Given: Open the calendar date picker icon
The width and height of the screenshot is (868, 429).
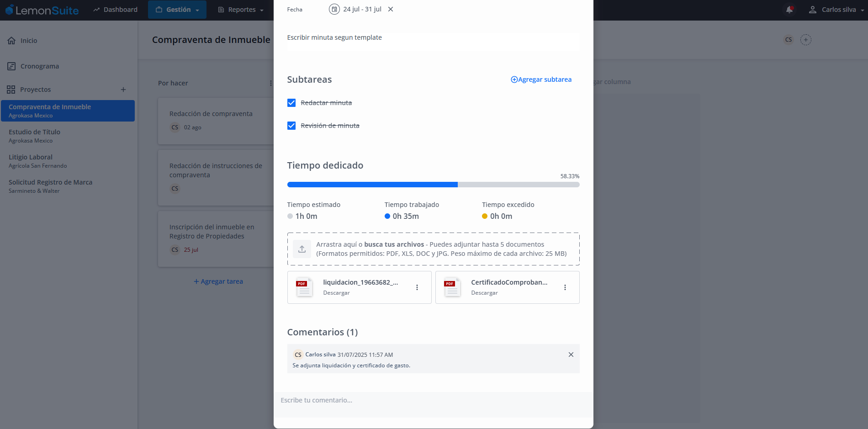Looking at the screenshot, I should tap(334, 9).
